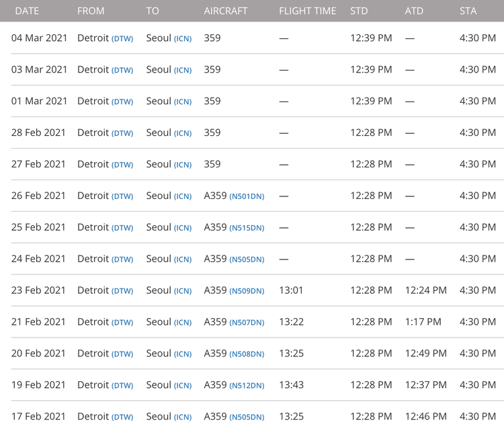Select the 01 Mar 2021 date cell
This screenshot has width=504, height=431.
coord(40,102)
